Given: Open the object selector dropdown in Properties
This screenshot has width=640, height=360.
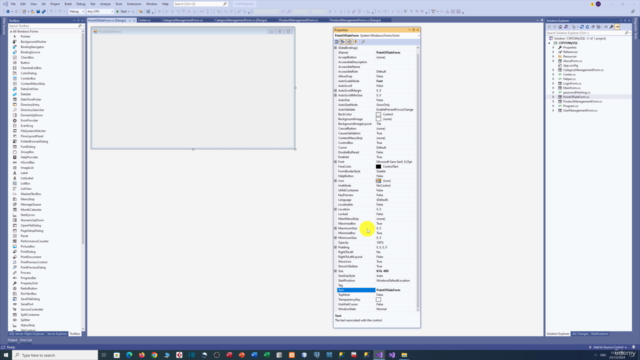Looking at the screenshot, I should [418, 36].
